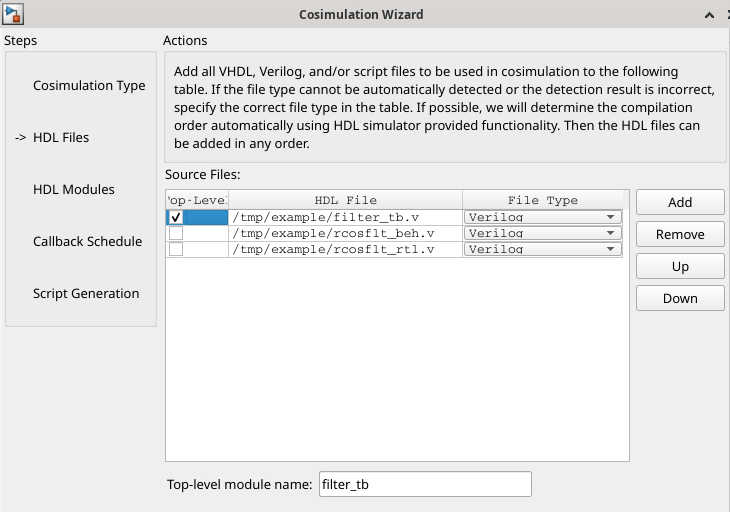Move file Down in the list
The image size is (730, 512).
coord(680,298)
